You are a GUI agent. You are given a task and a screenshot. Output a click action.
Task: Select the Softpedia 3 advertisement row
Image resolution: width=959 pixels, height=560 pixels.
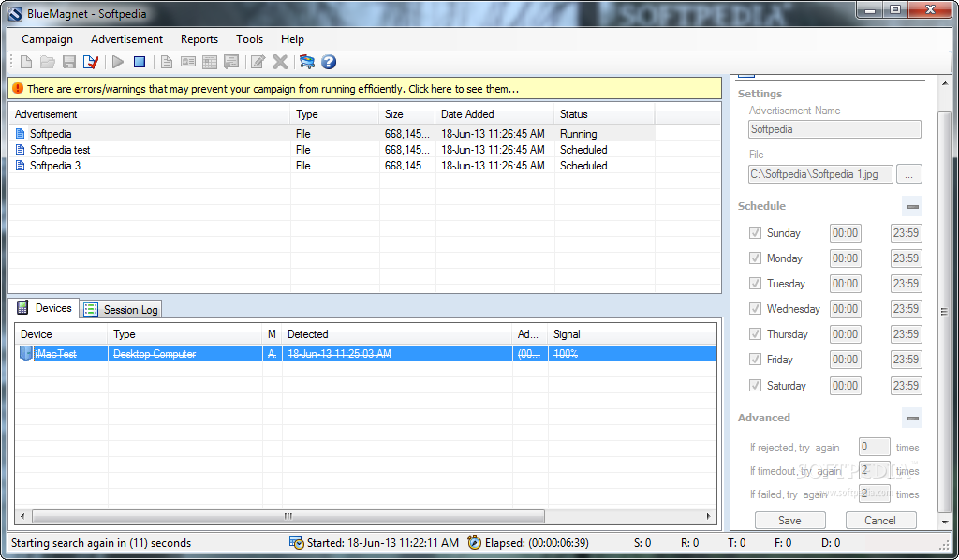click(x=332, y=166)
